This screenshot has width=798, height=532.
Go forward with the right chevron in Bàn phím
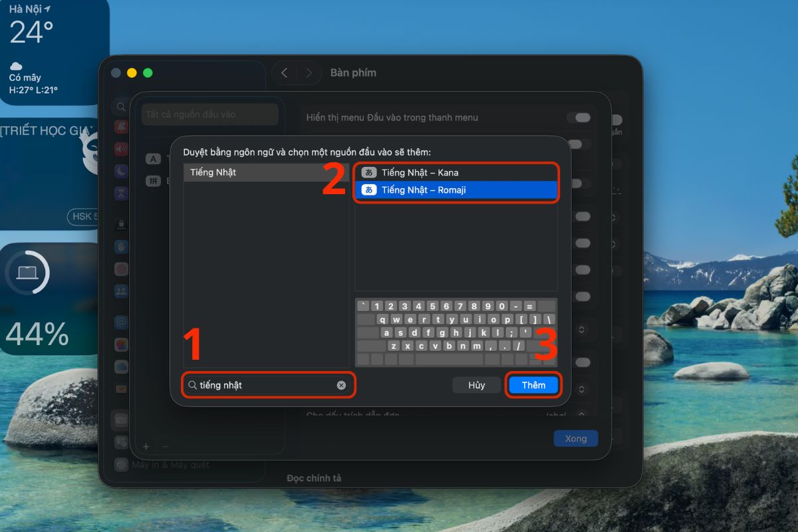pyautogui.click(x=308, y=73)
